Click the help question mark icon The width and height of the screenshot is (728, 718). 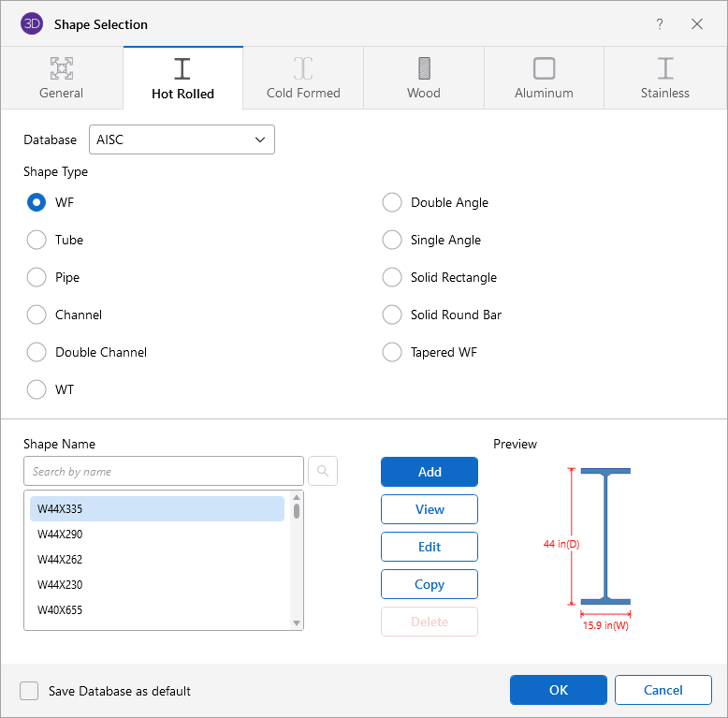tap(660, 24)
